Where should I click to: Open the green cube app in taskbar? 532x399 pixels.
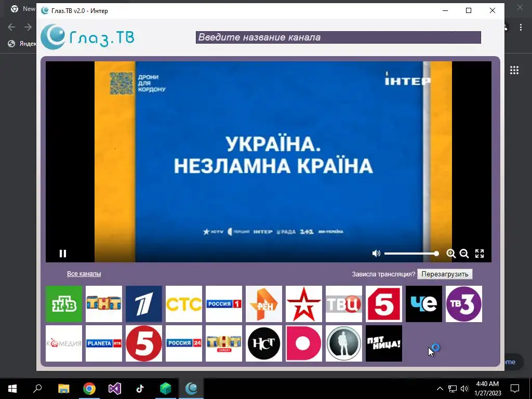click(x=166, y=389)
